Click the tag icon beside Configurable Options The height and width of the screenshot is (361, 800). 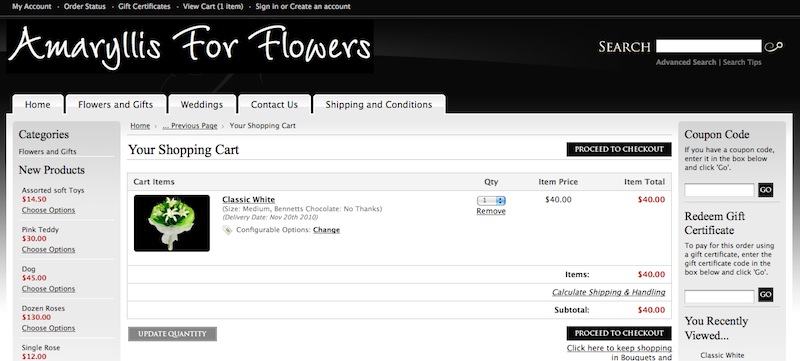tap(228, 230)
